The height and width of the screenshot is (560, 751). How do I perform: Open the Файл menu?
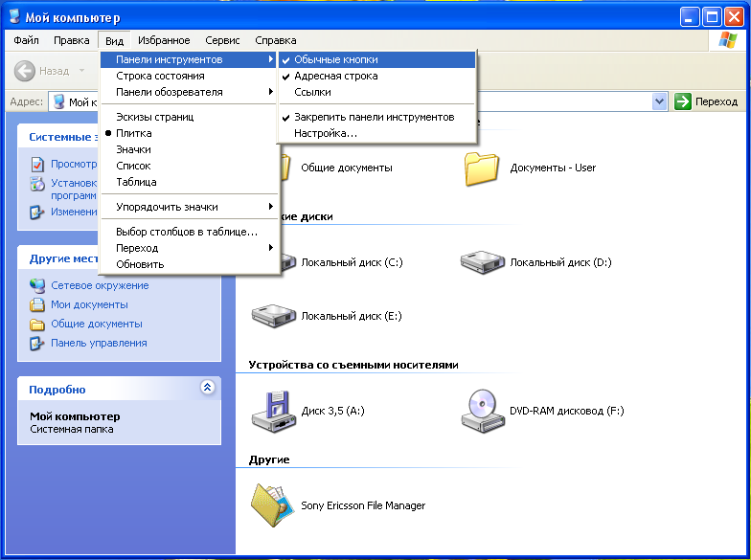pyautogui.click(x=27, y=40)
